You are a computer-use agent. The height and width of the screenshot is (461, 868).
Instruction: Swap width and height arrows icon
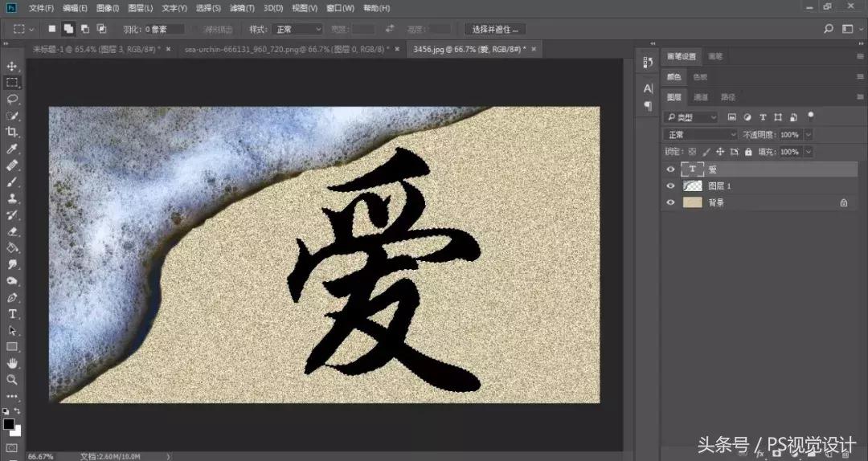(x=391, y=29)
